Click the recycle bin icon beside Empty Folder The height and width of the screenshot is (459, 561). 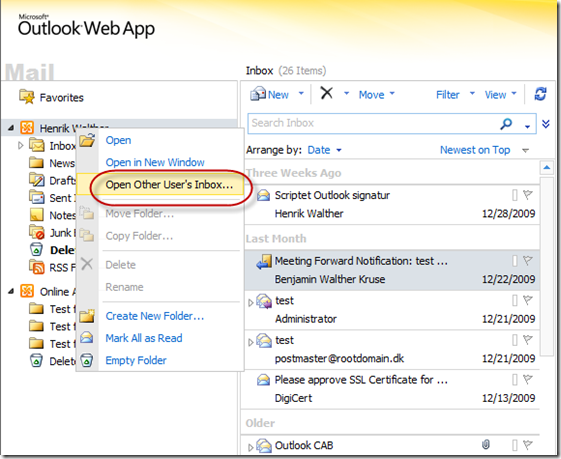87,360
